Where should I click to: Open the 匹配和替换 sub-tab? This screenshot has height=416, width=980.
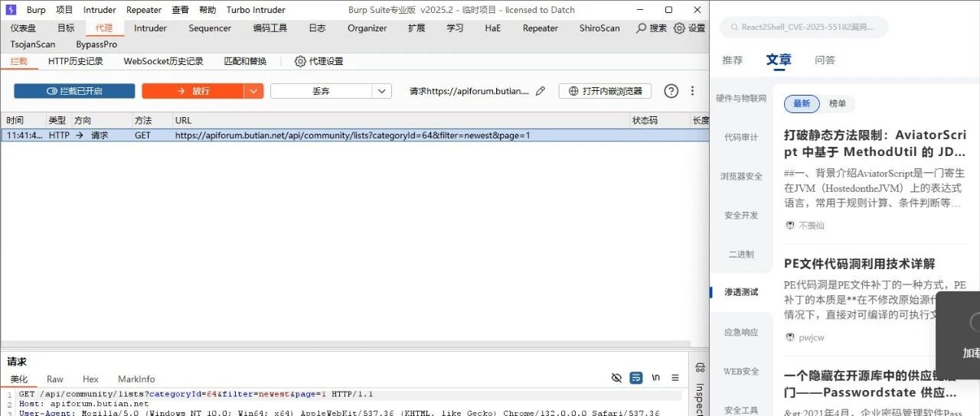(245, 61)
